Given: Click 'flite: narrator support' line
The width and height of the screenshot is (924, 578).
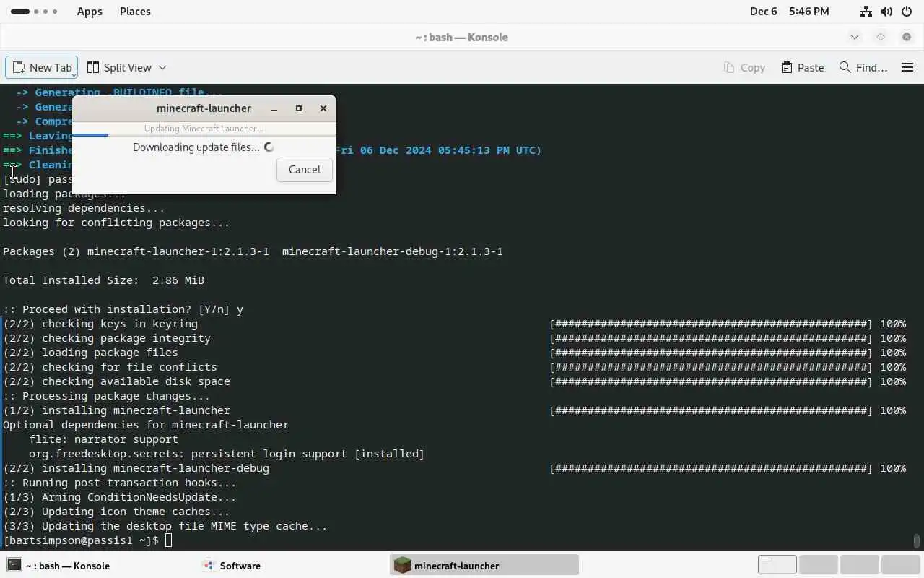Looking at the screenshot, I should tap(103, 439).
